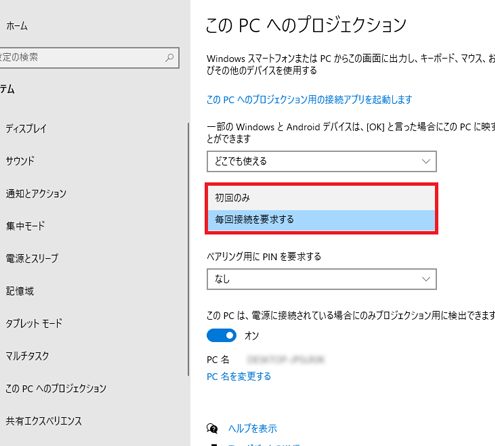Viewport: 495px width, 446px height.
Task: Expand the どこでも使える dropdown
Action: coord(322,161)
